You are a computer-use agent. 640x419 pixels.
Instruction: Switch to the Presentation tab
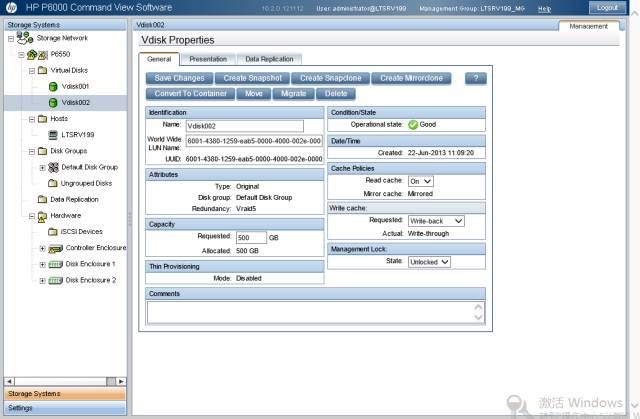click(x=208, y=59)
